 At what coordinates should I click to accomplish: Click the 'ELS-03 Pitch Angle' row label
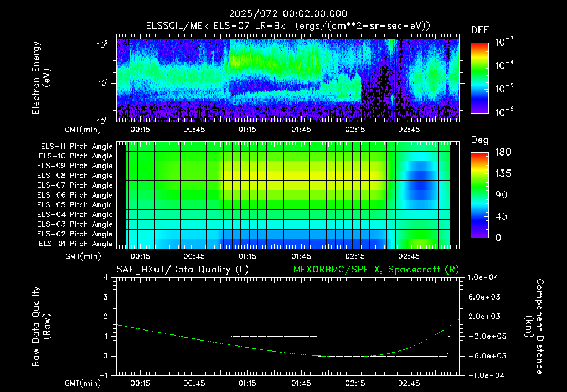75,224
